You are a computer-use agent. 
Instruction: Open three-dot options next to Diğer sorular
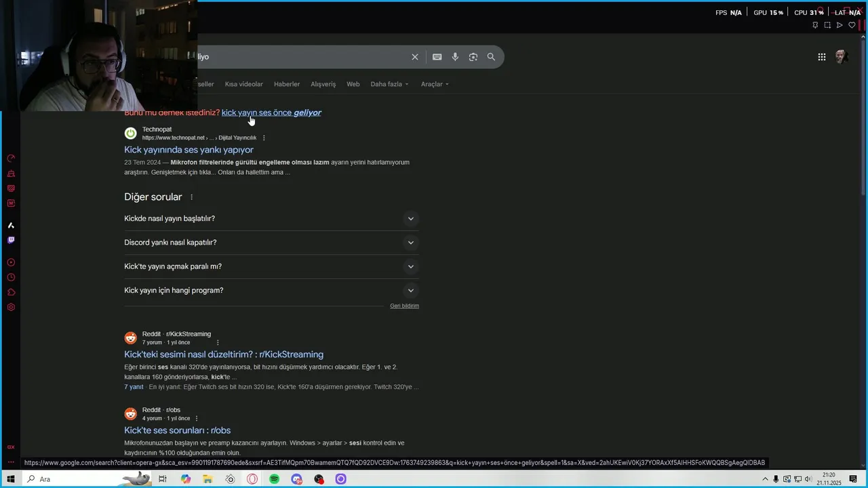click(191, 197)
